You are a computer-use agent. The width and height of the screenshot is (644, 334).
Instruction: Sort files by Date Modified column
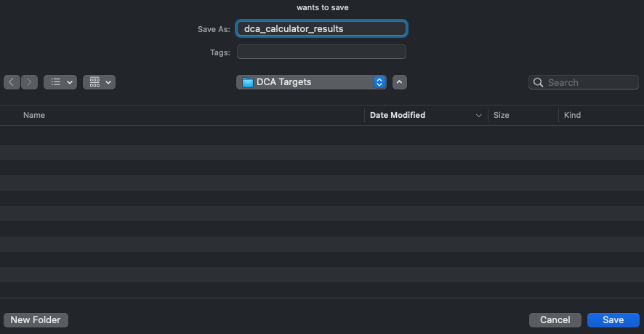point(398,115)
